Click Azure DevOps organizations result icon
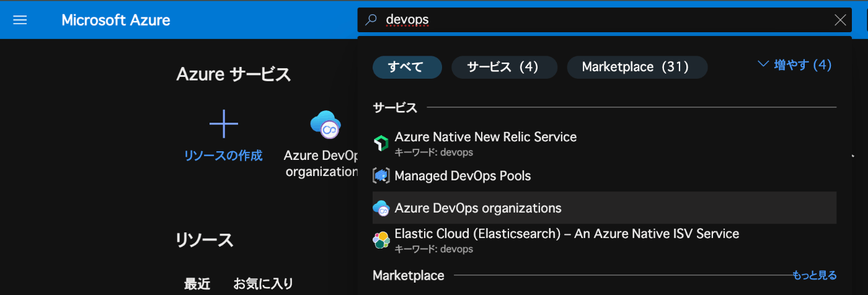Screen dimensions: 868x295 [x=381, y=208]
